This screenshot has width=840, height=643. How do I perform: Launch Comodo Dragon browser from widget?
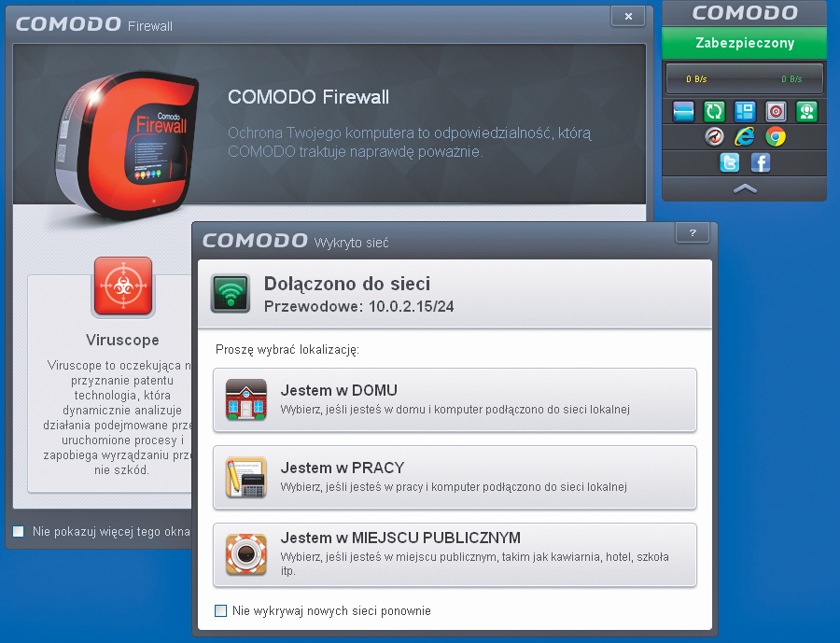714,137
